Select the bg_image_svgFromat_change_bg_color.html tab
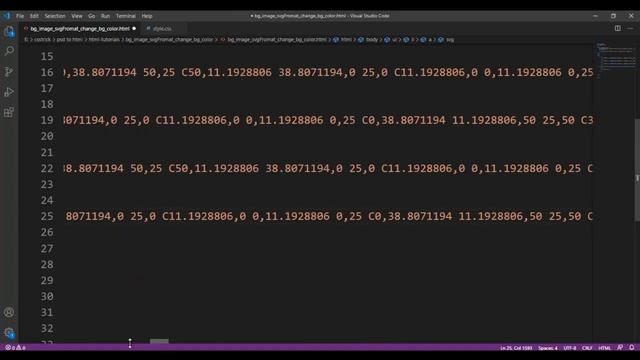 pyautogui.click(x=80, y=29)
